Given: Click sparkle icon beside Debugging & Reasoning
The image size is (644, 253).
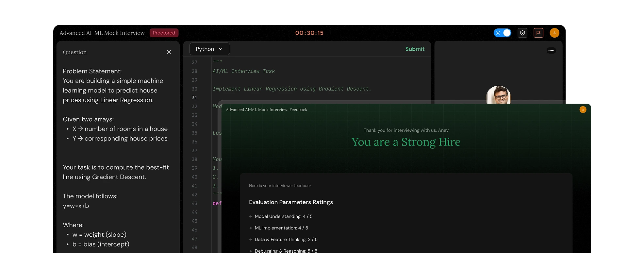Looking at the screenshot, I should (x=251, y=251).
